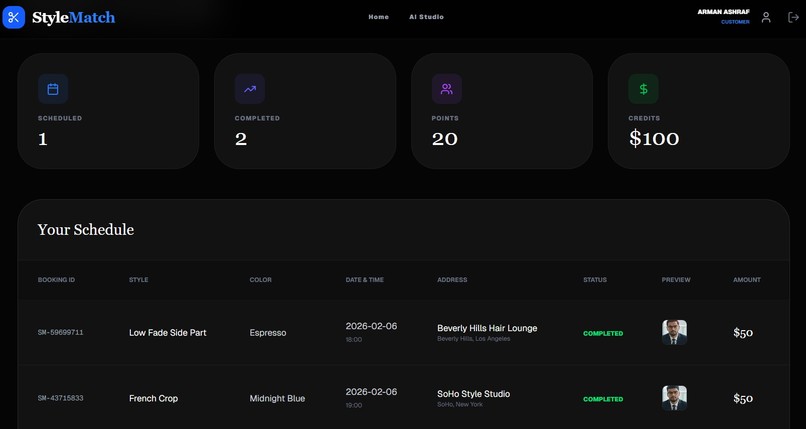The height and width of the screenshot is (429, 806).
Task: Click $50 amount for Low Fade Side Part
Action: tap(743, 332)
